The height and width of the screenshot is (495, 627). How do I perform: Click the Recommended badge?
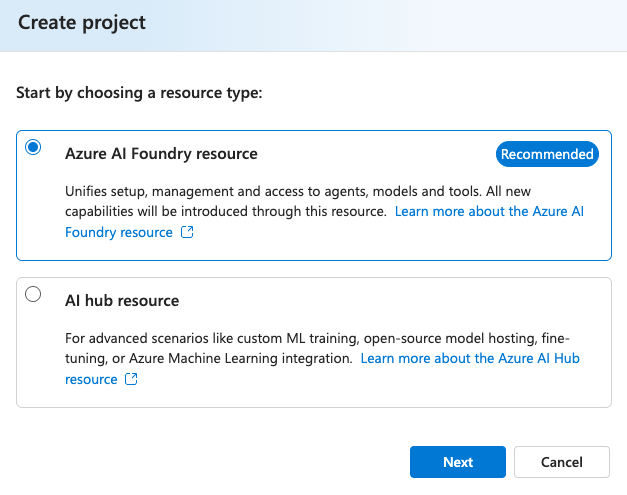(x=547, y=154)
